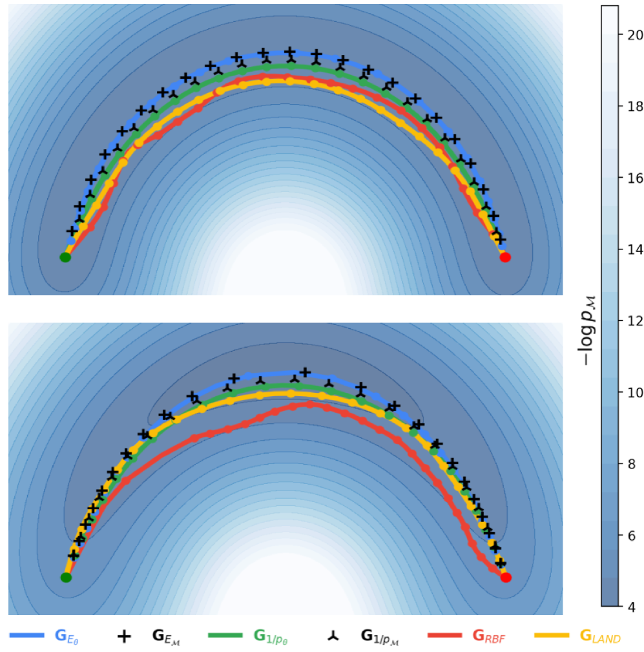Click colorbar tick label 6
Screen dimensions: 644x652
[631, 536]
